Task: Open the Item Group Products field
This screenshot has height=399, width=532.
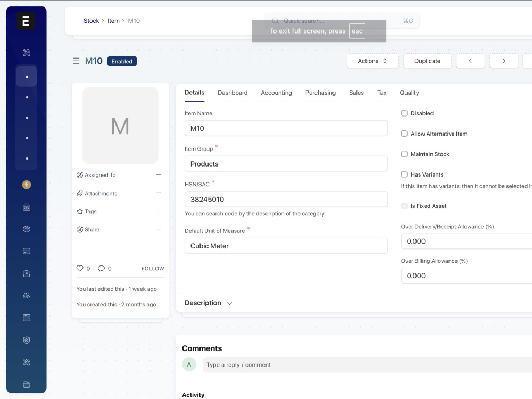Action: (x=286, y=164)
